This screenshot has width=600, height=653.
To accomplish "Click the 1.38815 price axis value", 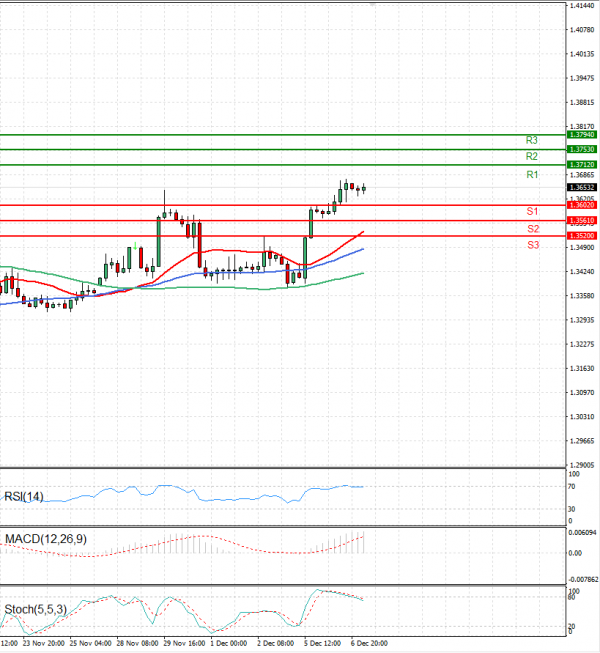I will pyautogui.click(x=582, y=102).
